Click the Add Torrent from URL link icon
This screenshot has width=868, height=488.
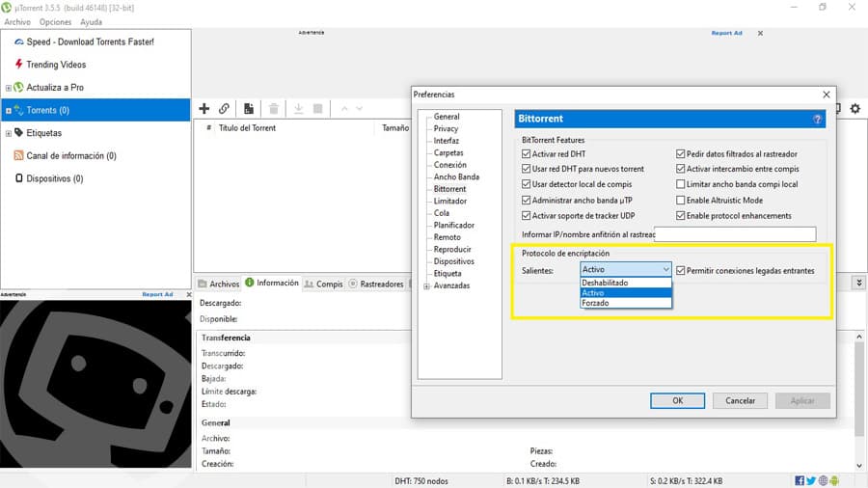pyautogui.click(x=224, y=108)
